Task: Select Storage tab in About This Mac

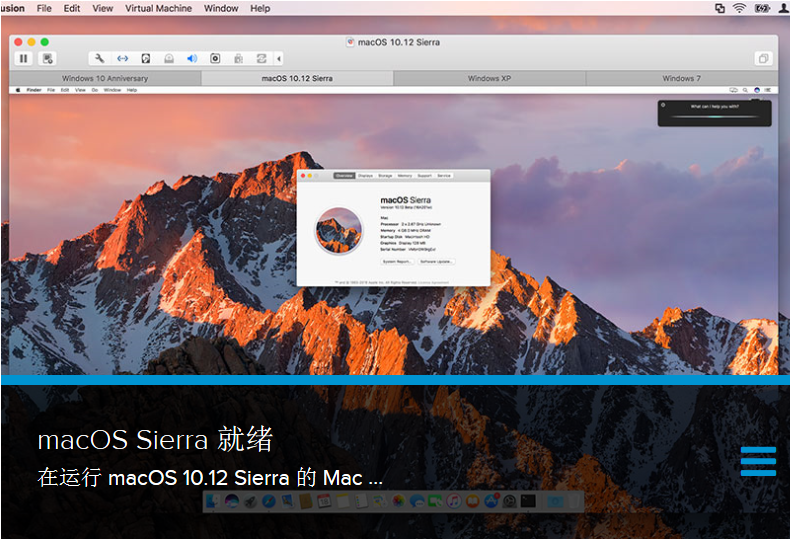Action: pyautogui.click(x=385, y=176)
